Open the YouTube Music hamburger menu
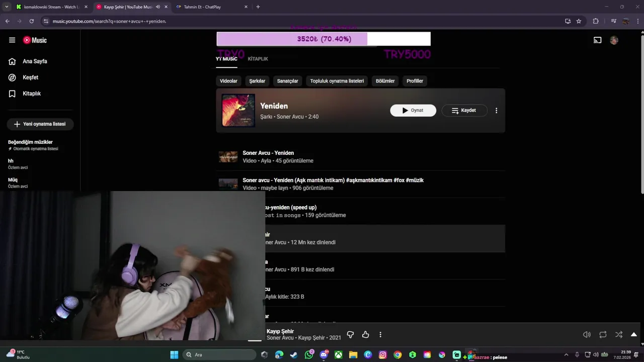The width and height of the screenshot is (644, 362). pos(12,40)
